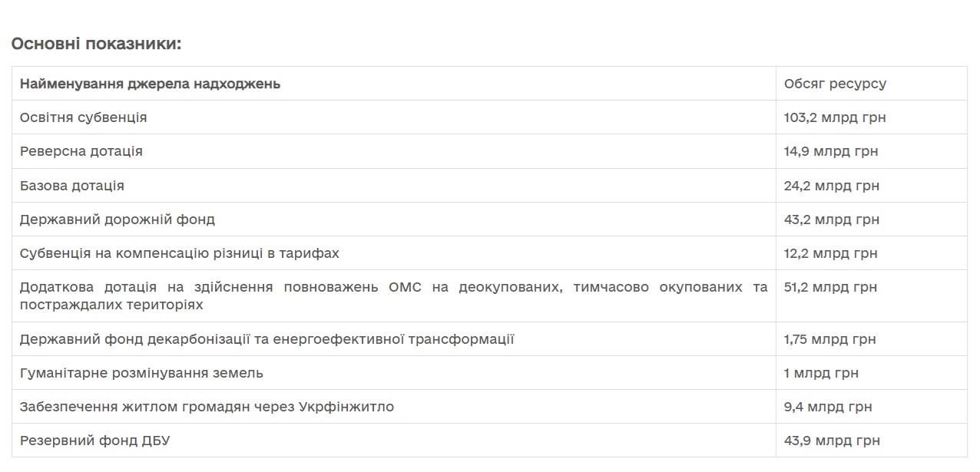Select the 'Базова дотація' table cell

click(x=72, y=186)
